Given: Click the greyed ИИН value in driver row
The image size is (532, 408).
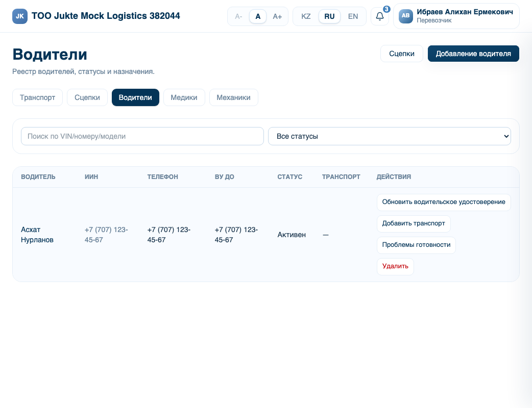Looking at the screenshot, I should (106, 235).
